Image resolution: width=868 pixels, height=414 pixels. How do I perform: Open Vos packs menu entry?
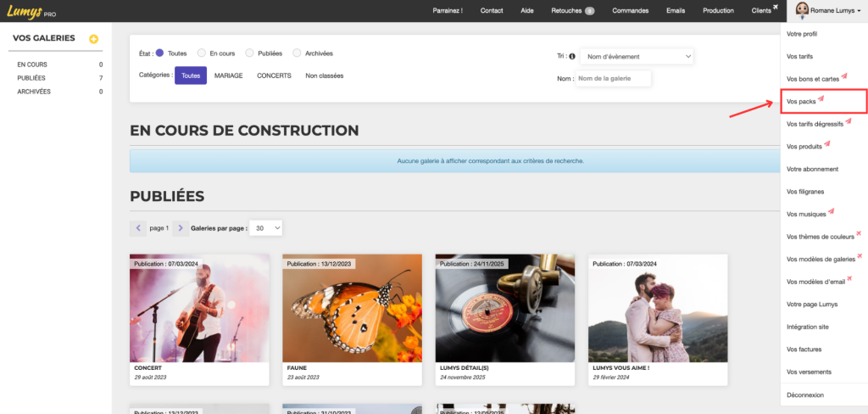pyautogui.click(x=823, y=102)
